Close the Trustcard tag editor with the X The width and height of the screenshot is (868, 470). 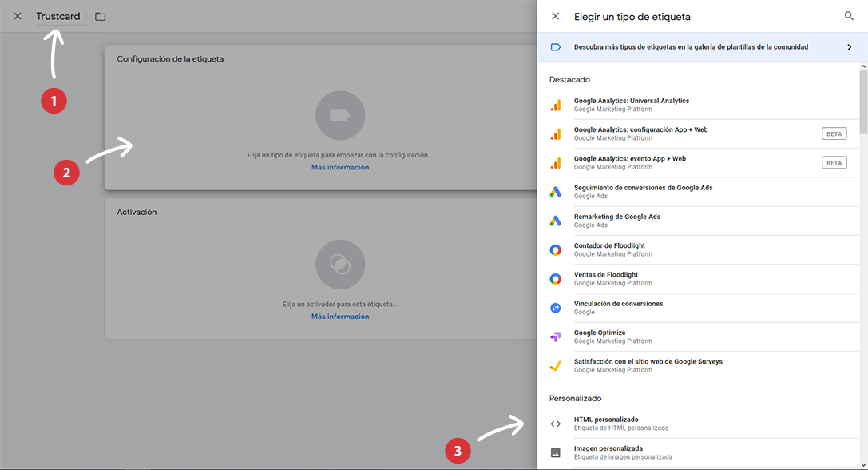(x=18, y=16)
